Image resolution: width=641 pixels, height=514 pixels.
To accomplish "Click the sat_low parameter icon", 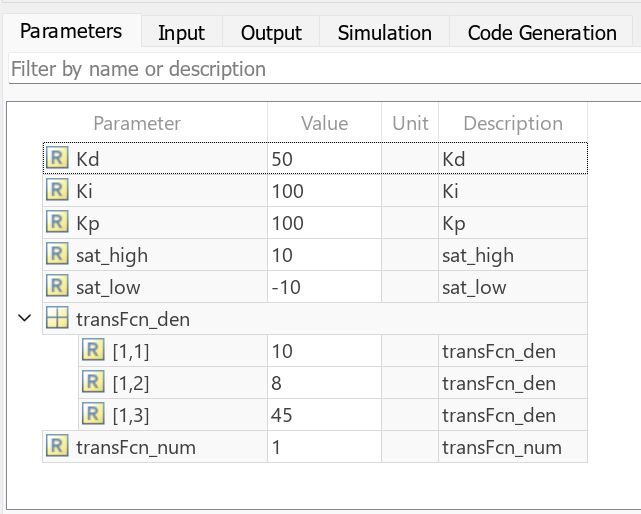I will tap(57, 287).
